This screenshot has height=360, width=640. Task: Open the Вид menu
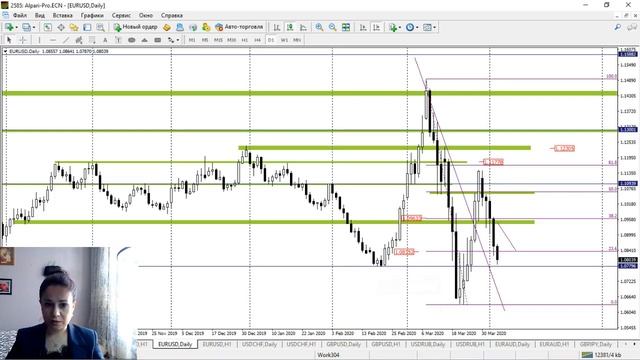[x=40, y=16]
